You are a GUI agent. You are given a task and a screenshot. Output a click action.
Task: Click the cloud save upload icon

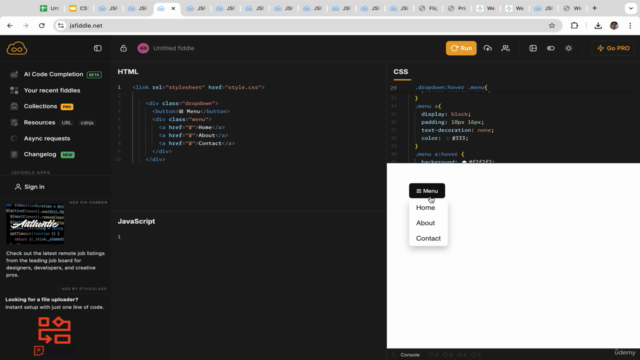(x=487, y=48)
